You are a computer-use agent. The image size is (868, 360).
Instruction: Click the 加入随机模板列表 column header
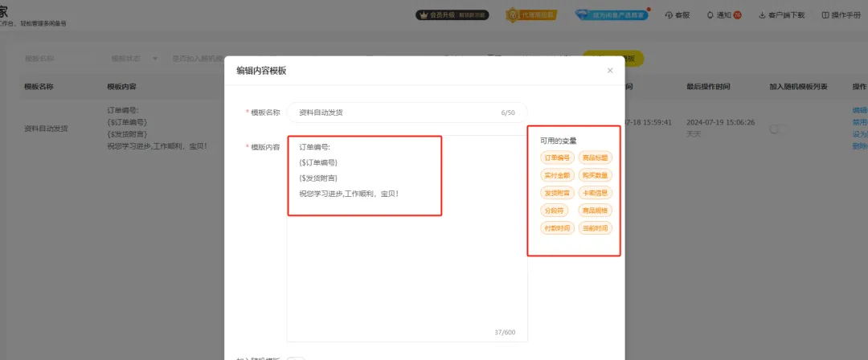pos(798,87)
